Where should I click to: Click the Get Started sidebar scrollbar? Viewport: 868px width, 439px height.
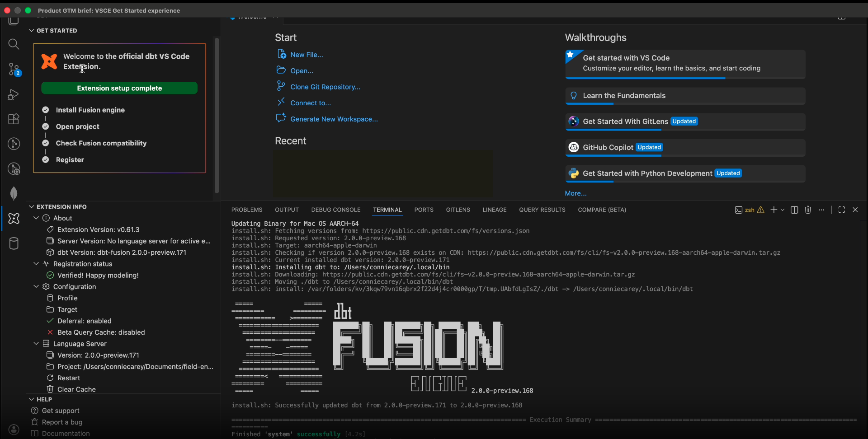(x=217, y=115)
